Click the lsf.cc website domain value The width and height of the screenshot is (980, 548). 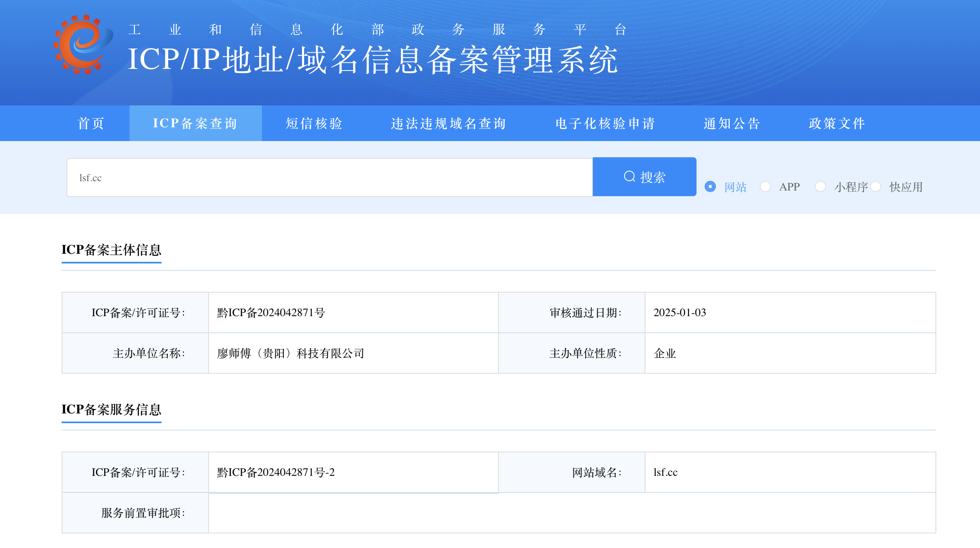coord(665,472)
